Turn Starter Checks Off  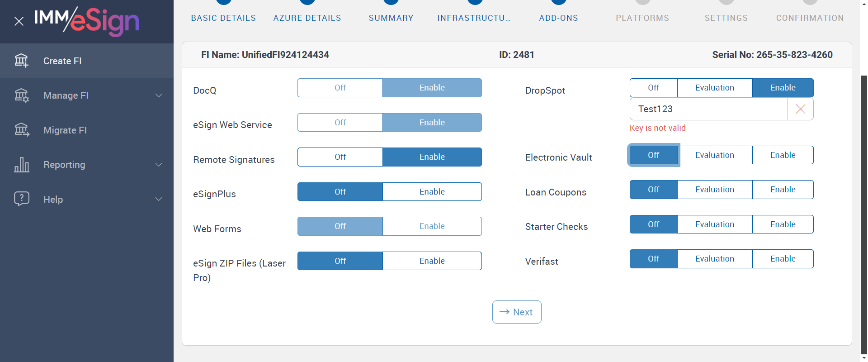[653, 224]
